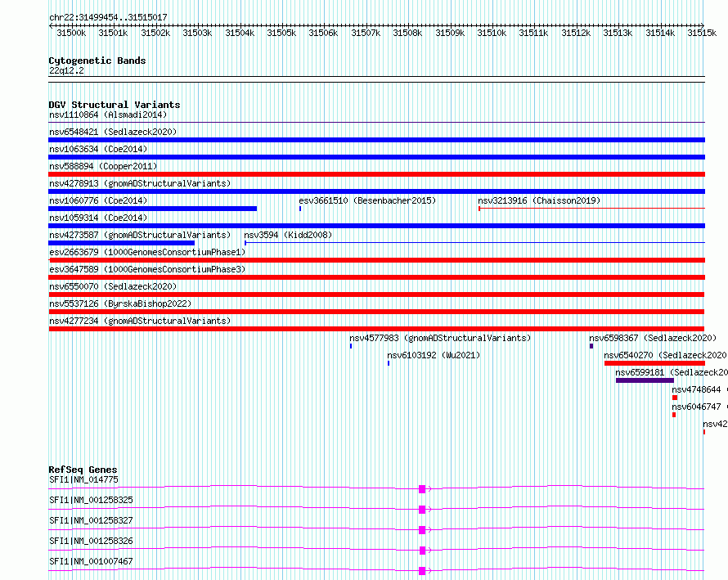Click the SFI1|NM_014775 magenta exon box

[x=422, y=489]
